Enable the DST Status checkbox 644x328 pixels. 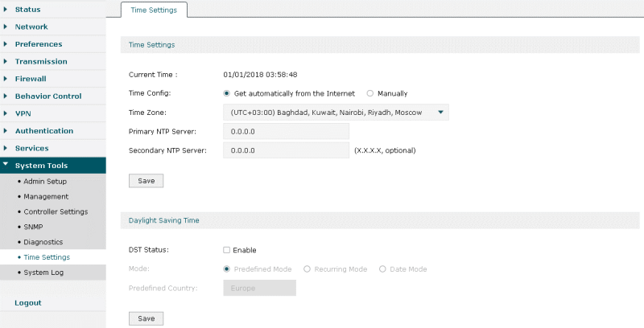pos(226,250)
